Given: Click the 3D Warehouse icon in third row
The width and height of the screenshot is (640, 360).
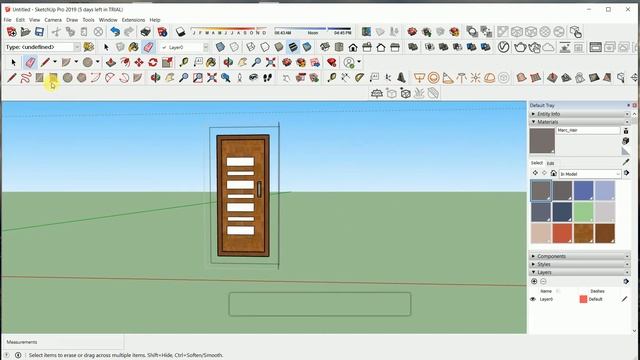Looking at the screenshot, I should [x=287, y=62].
